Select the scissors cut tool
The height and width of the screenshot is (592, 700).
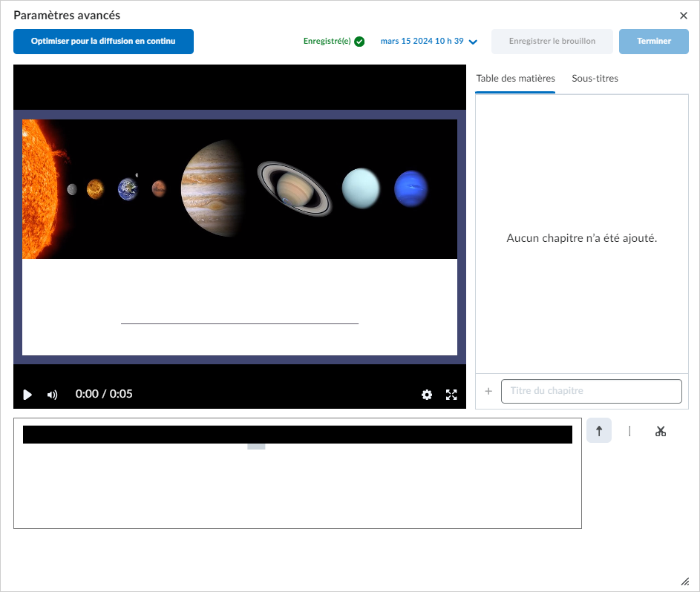[660, 430]
